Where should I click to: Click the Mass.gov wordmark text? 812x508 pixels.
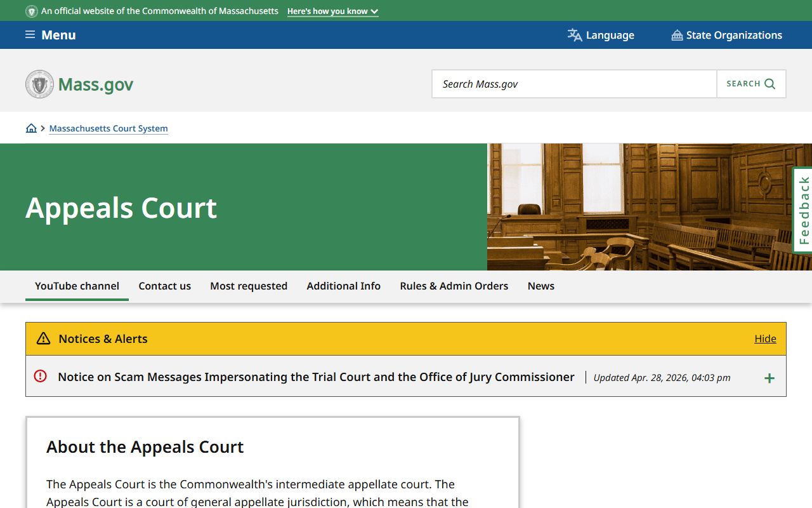96,84
